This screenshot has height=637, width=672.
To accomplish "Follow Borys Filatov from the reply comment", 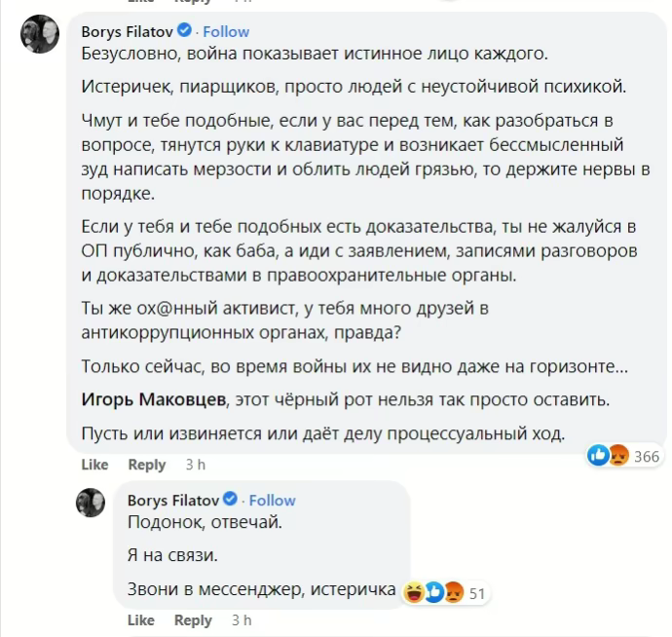I will coord(272,500).
